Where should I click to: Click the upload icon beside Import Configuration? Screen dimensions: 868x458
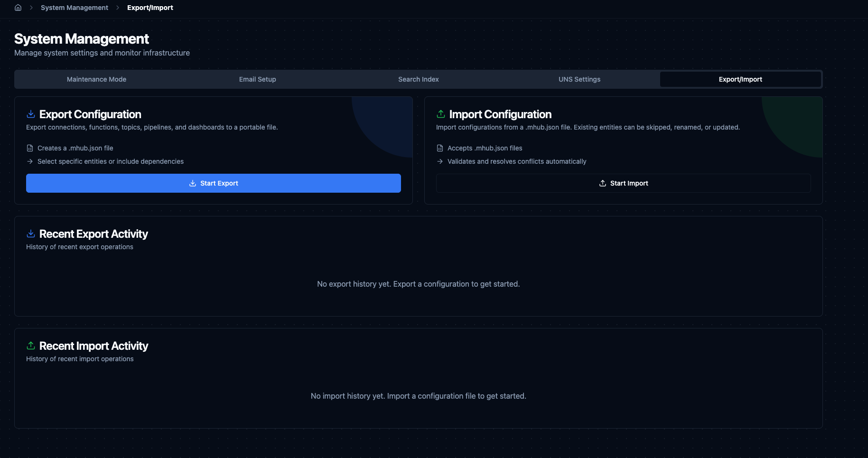(441, 114)
